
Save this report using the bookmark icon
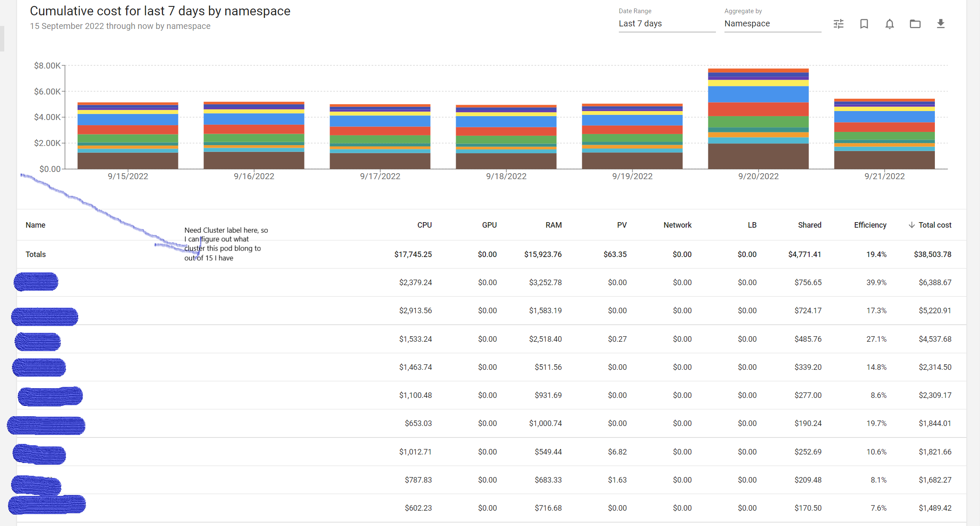864,24
